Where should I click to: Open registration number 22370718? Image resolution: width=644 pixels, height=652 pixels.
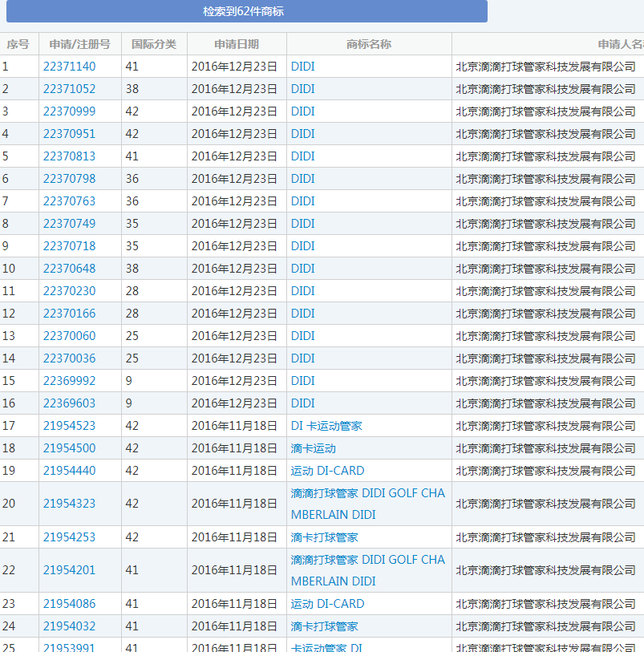pyautogui.click(x=70, y=246)
